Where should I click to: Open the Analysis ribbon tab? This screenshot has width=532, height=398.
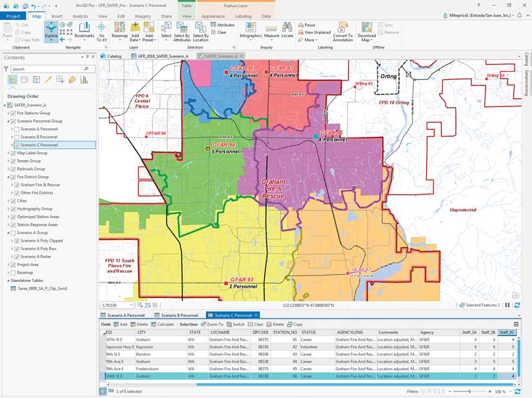(x=79, y=16)
